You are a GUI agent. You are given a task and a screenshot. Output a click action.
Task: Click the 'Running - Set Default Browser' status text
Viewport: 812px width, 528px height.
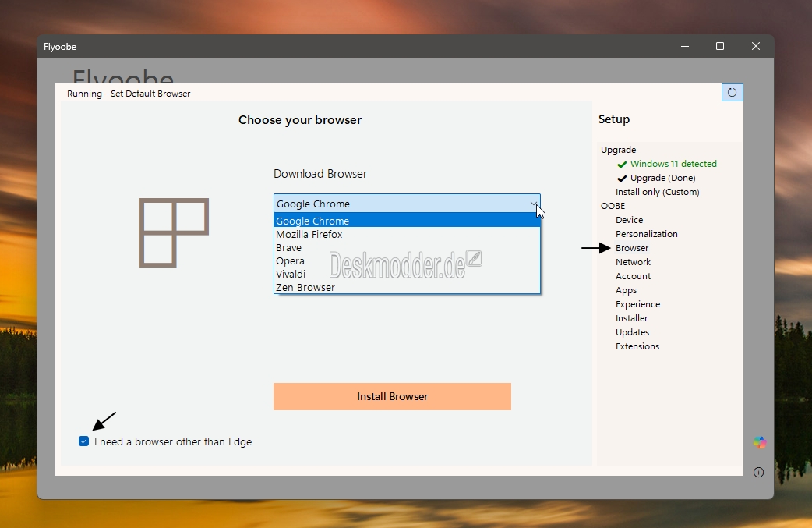tap(129, 94)
